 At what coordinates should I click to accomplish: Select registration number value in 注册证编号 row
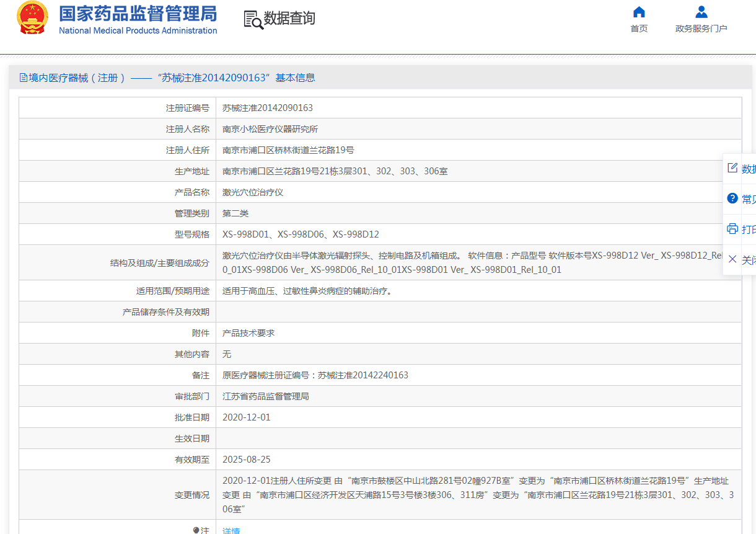pos(268,108)
